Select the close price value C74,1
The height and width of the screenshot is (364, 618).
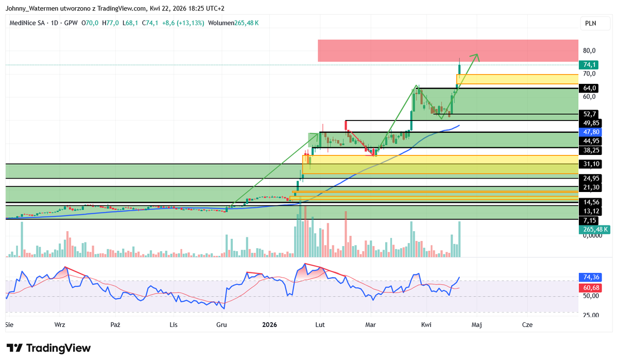click(149, 23)
